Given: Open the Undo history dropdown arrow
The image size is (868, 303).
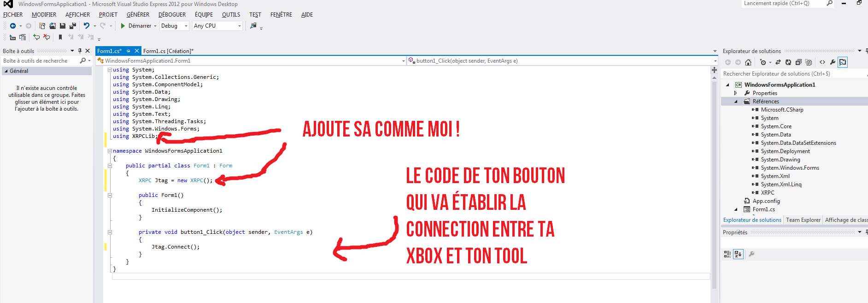Looking at the screenshot, I should click(x=95, y=26).
